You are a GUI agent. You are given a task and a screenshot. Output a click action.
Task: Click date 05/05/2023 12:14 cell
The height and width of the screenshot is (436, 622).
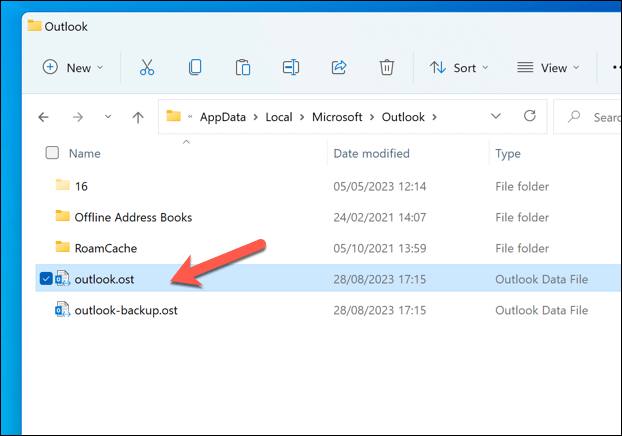[x=380, y=186]
